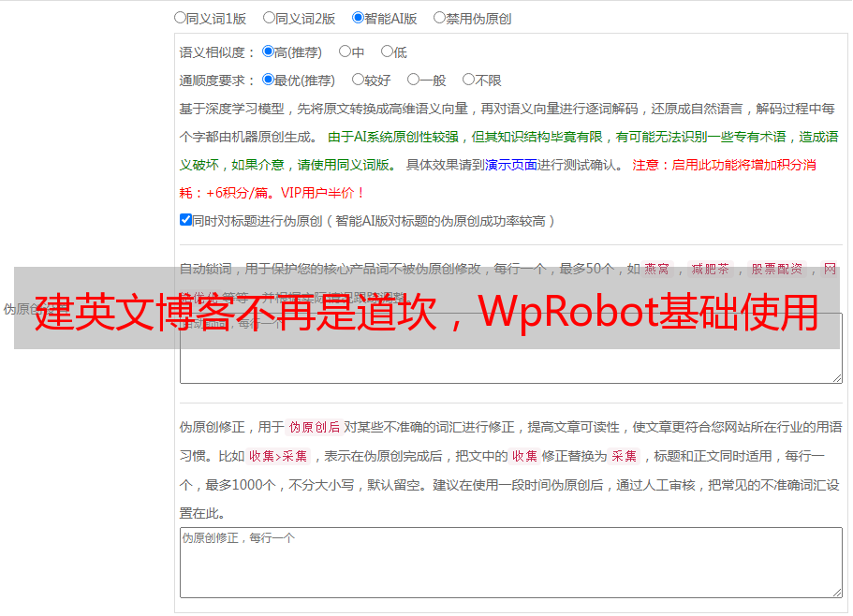Set 通顺度要求 to 最优(推荐)

click(268, 80)
